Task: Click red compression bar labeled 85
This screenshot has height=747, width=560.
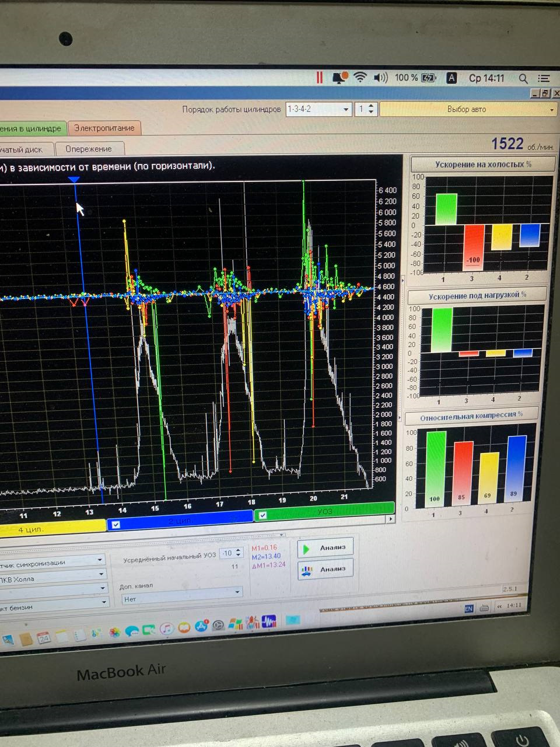Action: pos(463,473)
